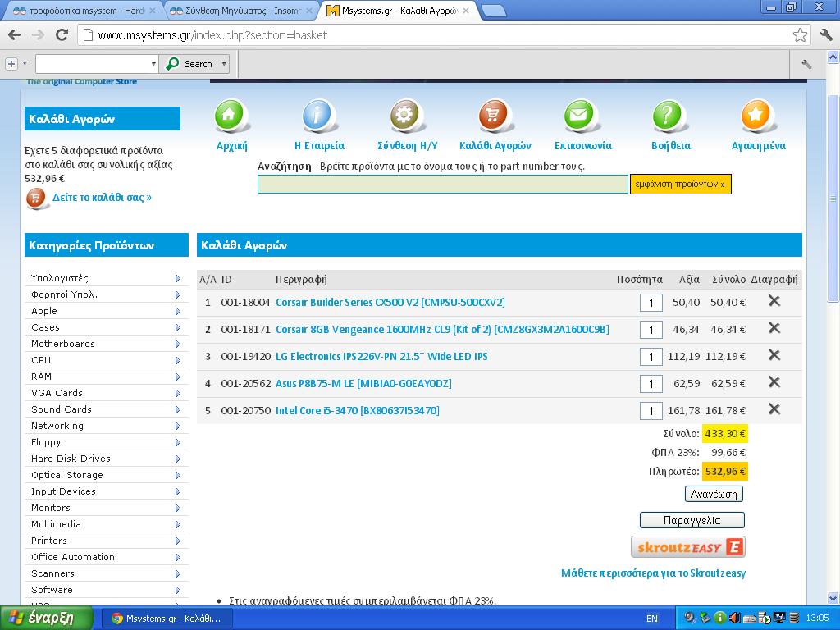
Task: Expand the Hard Disk Drives category arrow
Action: [178, 459]
